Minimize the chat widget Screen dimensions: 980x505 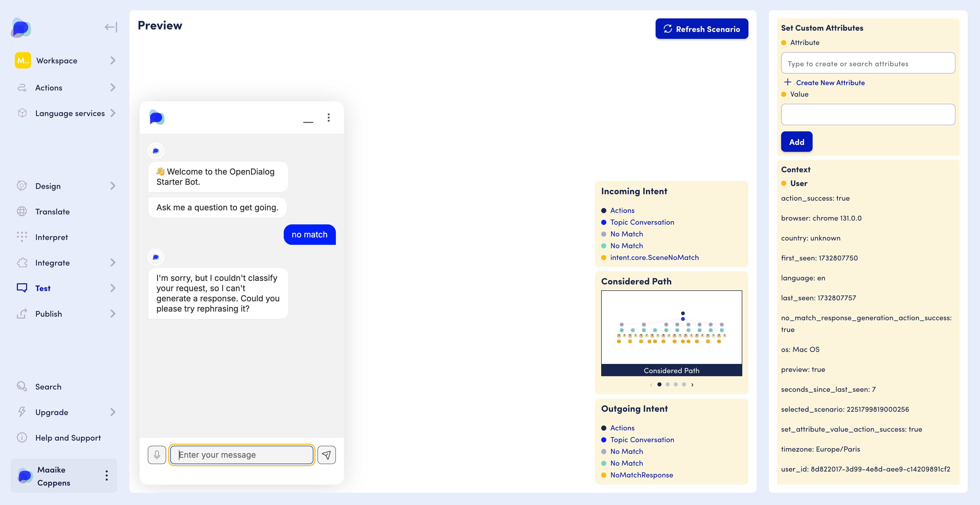coord(308,122)
